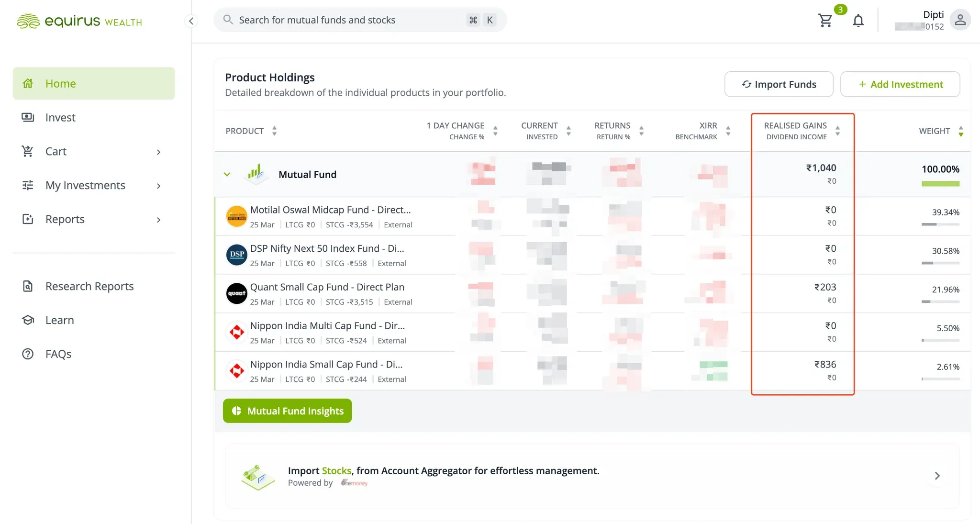Sort by Weight column
This screenshot has height=524, width=980.
[961, 131]
